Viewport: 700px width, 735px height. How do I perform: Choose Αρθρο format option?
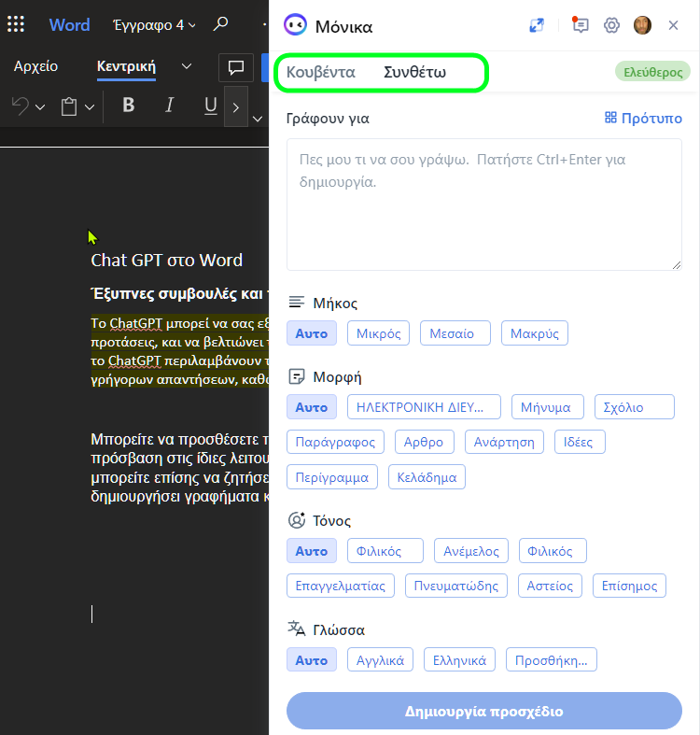click(x=425, y=442)
